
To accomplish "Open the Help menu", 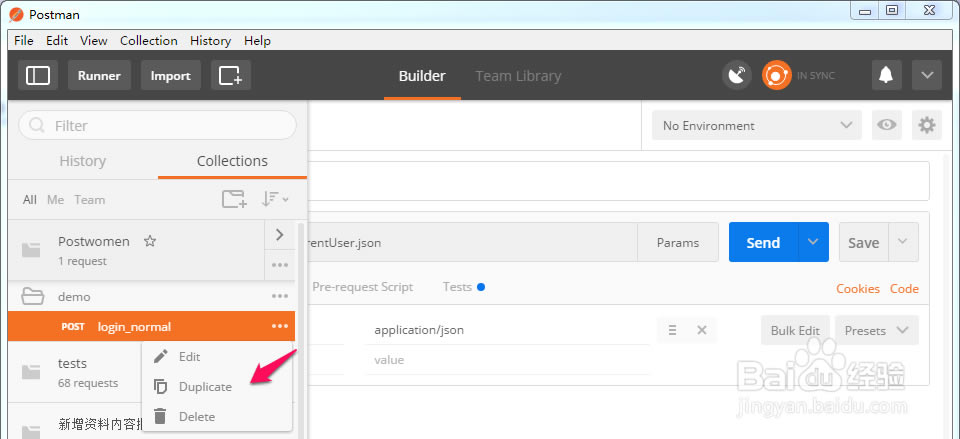I will (x=257, y=40).
